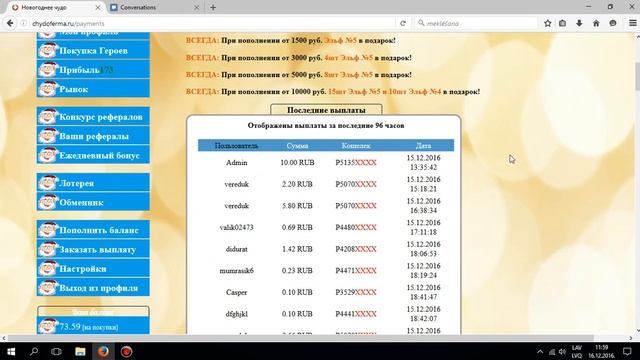This screenshot has width=640, height=360.
Task: Open the Прибыль menu item
Action: (x=93, y=70)
